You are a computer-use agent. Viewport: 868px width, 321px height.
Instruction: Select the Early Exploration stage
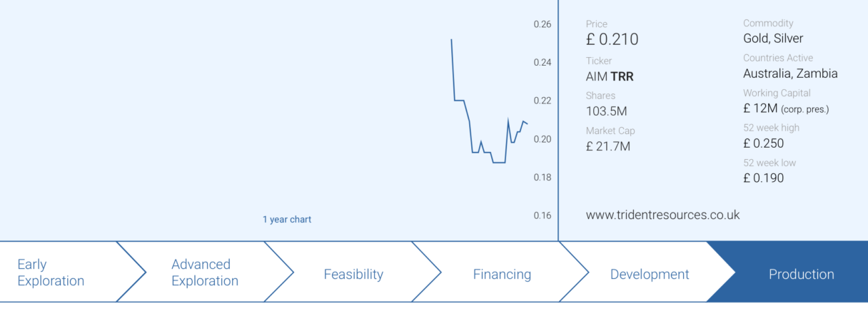click(51, 272)
